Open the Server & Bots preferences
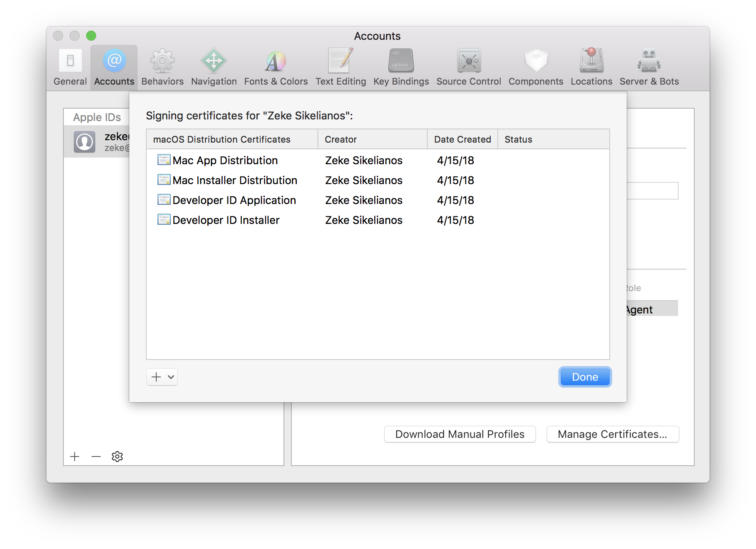 click(x=649, y=66)
